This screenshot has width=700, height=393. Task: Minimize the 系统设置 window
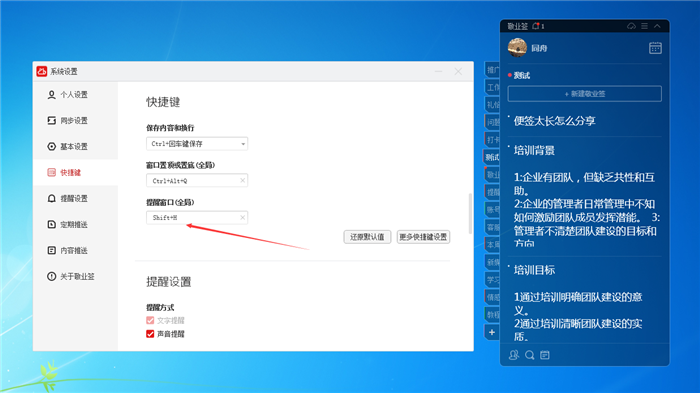pos(438,71)
